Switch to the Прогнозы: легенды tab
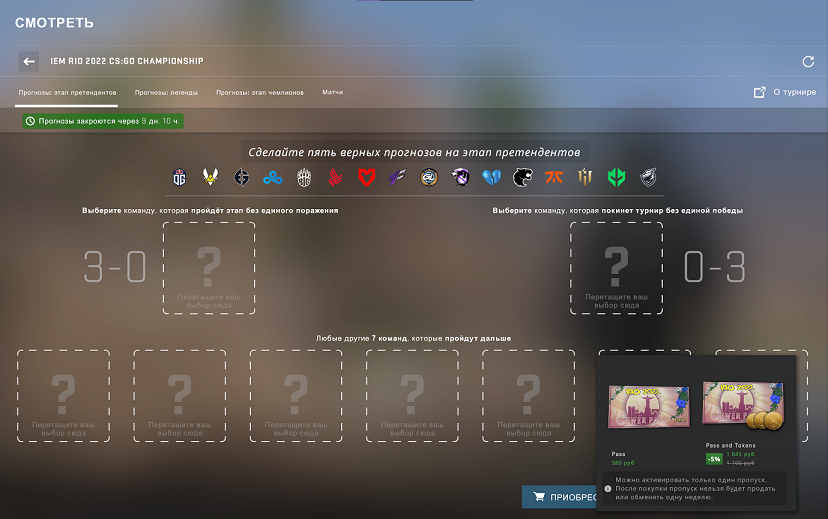 (x=166, y=92)
